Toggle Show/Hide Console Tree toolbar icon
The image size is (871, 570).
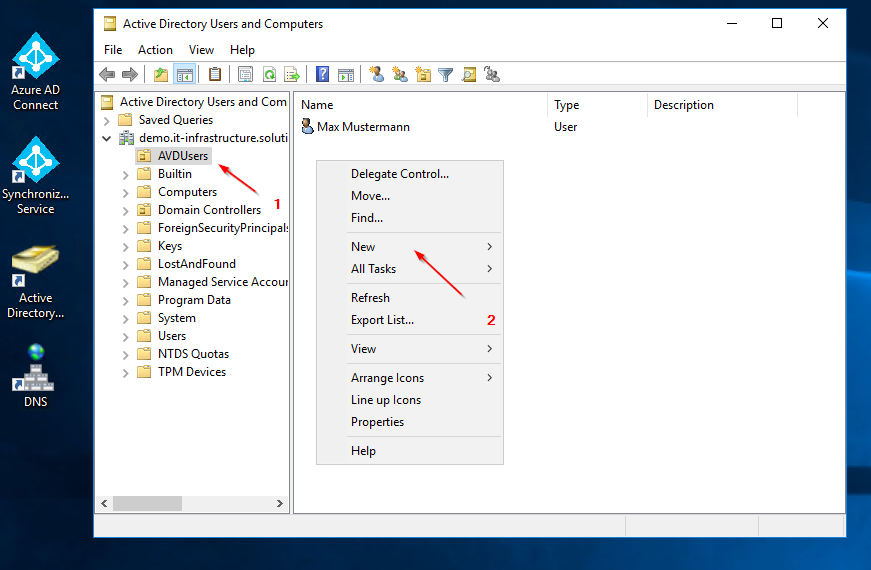pyautogui.click(x=184, y=74)
